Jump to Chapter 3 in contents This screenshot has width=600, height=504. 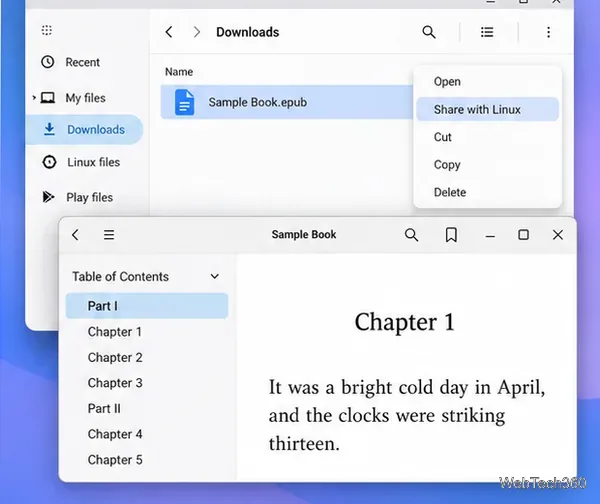pos(115,383)
